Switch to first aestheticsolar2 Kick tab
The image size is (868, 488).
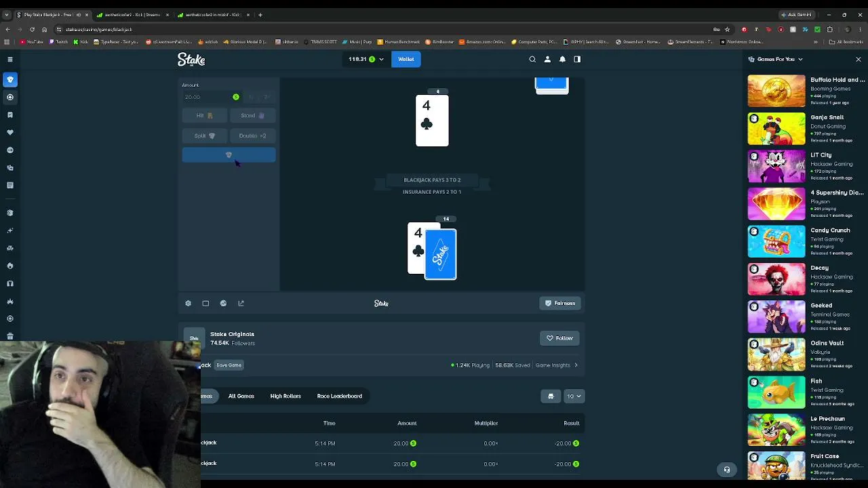(x=132, y=15)
